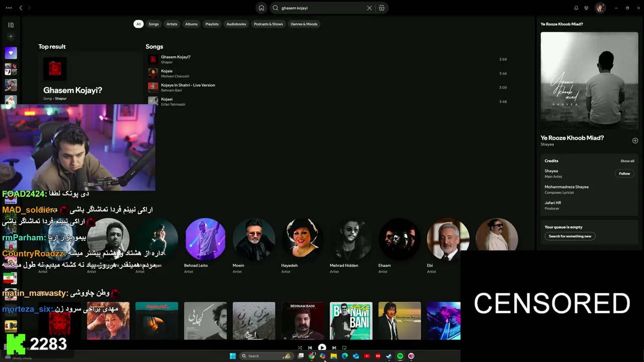Go back with the left arrow
The image size is (644, 362).
pyautogui.click(x=21, y=8)
